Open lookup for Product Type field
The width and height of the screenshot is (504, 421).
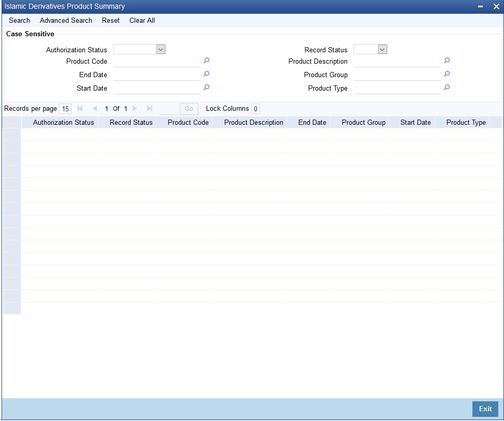[447, 88]
